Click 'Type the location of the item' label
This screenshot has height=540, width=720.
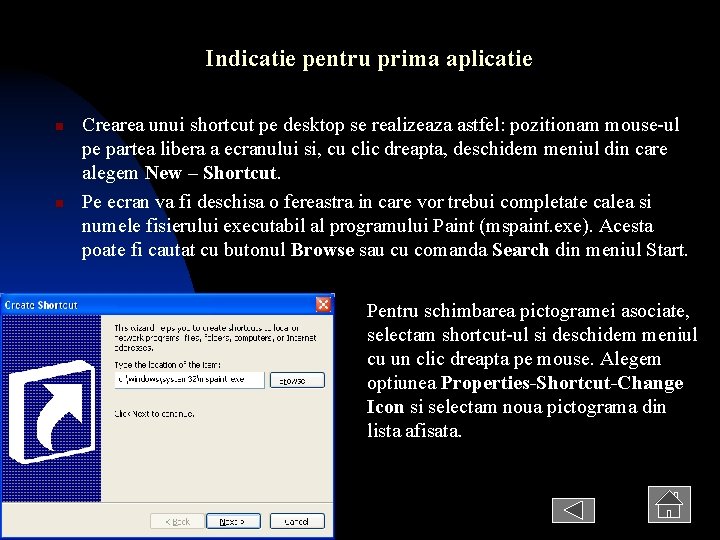coord(168,365)
